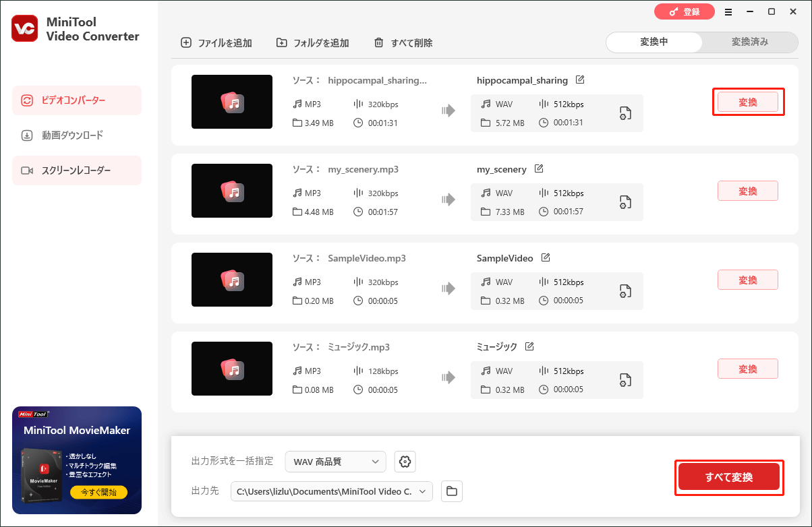Screen dimensions: 812x527
Task: Open the WAV 高品質 format dropdown
Action: click(336, 462)
